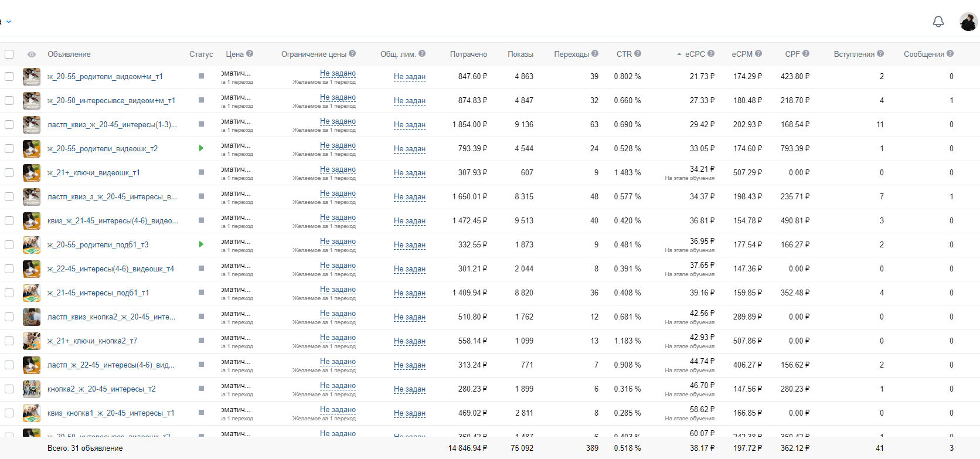Click Не задано price limit in first row
The width and height of the screenshot is (980, 459).
338,73
